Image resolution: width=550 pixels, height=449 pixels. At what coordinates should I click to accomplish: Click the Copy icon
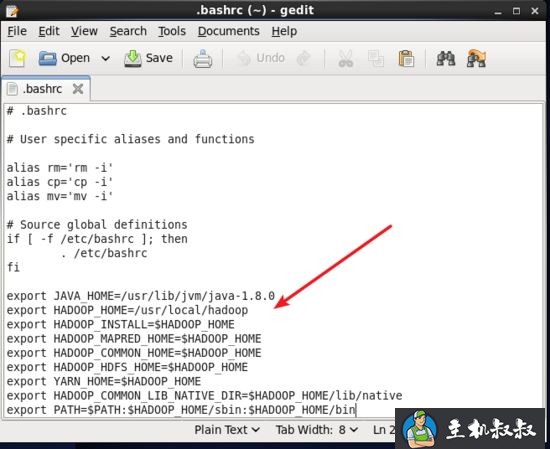pyautogui.click(x=376, y=59)
